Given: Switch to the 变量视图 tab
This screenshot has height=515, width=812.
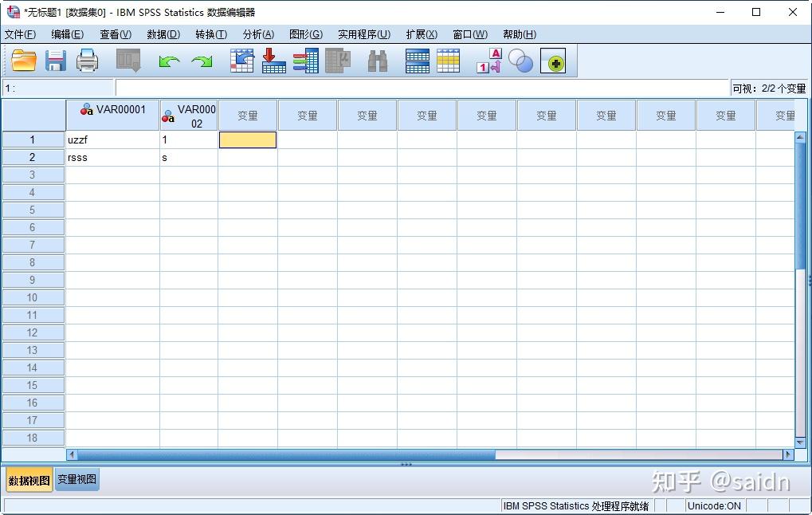Looking at the screenshot, I should point(76,479).
